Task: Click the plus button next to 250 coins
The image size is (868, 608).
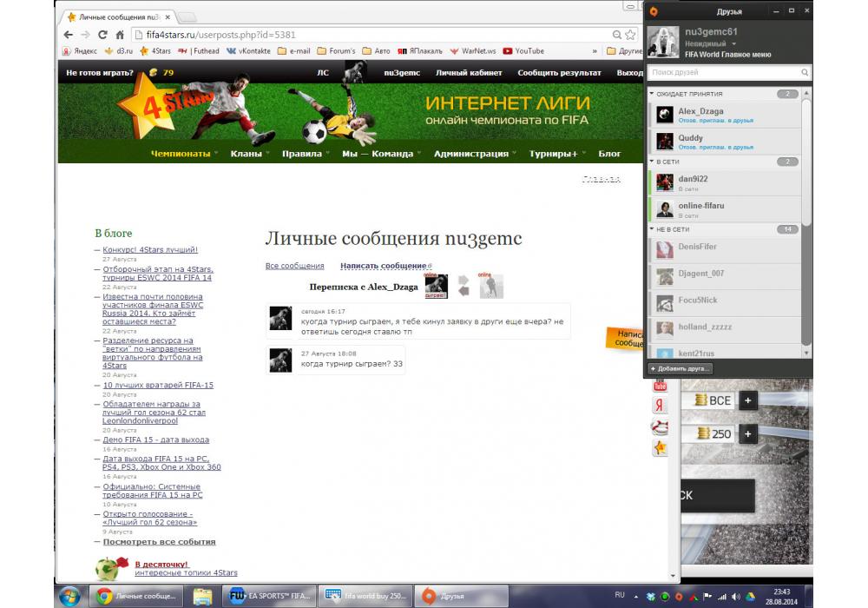Action: (x=748, y=433)
